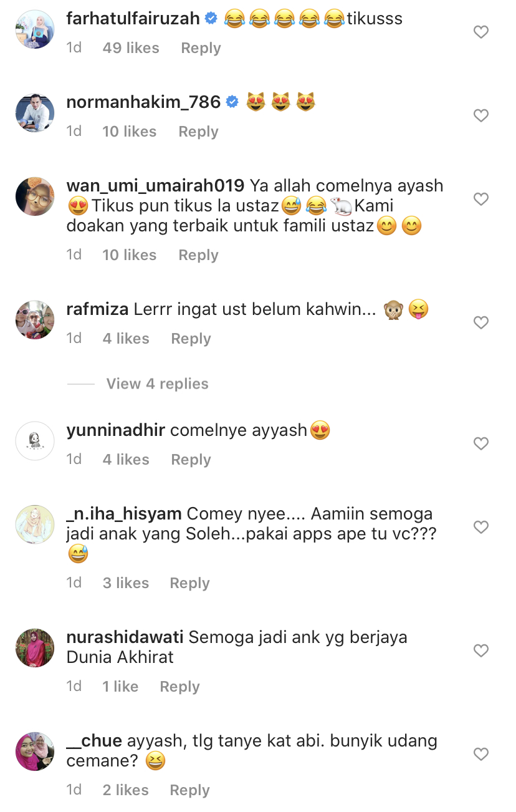Like _n.iha_hisyam's comment heart icon
This screenshot has width=516, height=812.
(x=481, y=528)
